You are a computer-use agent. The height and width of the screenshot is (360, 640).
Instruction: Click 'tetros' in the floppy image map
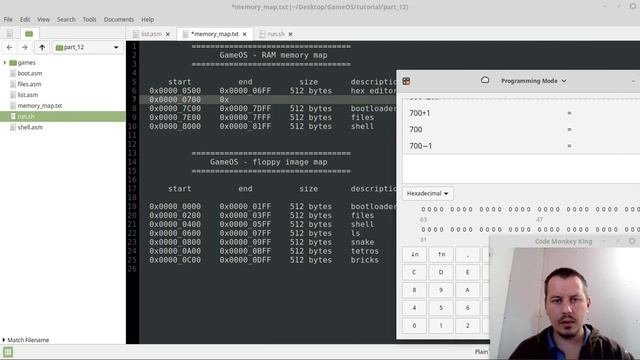364,251
